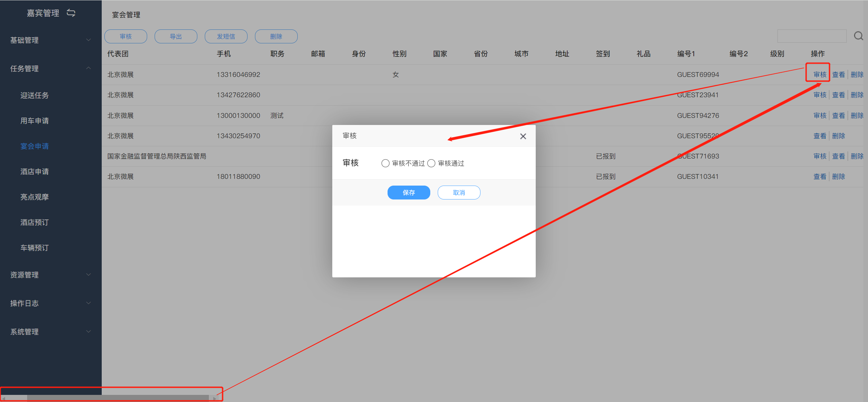Click 删除 link for GUEST69994 row
Screen dimensions: 868x402
point(857,75)
